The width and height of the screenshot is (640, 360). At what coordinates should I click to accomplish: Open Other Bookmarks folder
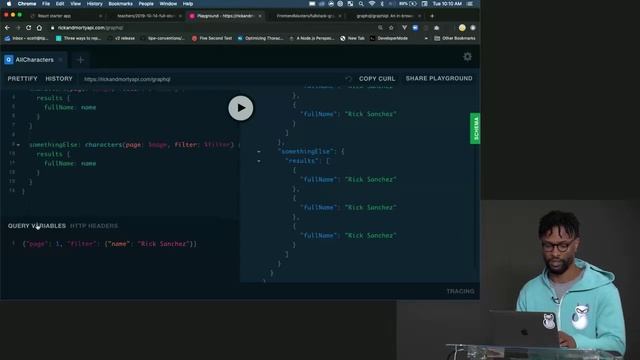point(455,38)
